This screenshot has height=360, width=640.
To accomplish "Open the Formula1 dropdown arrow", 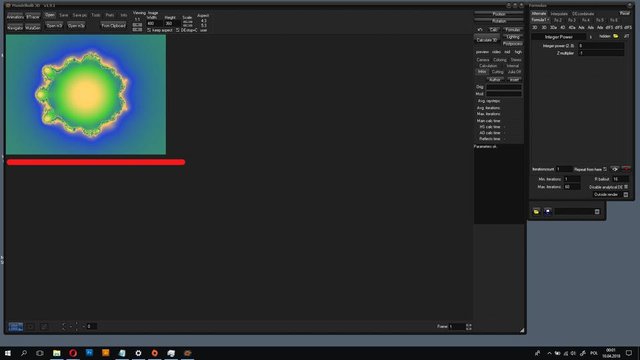I will pos(548,20).
